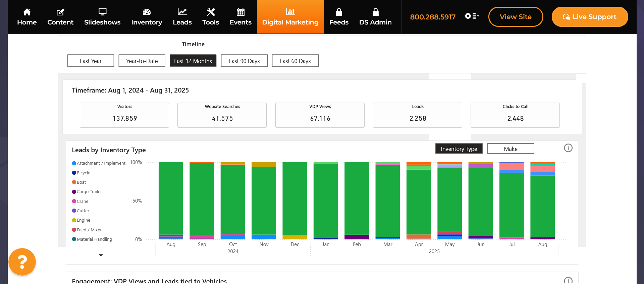This screenshot has width=644, height=284.
Task: Click the Crane legend item
Action: pos(80,201)
